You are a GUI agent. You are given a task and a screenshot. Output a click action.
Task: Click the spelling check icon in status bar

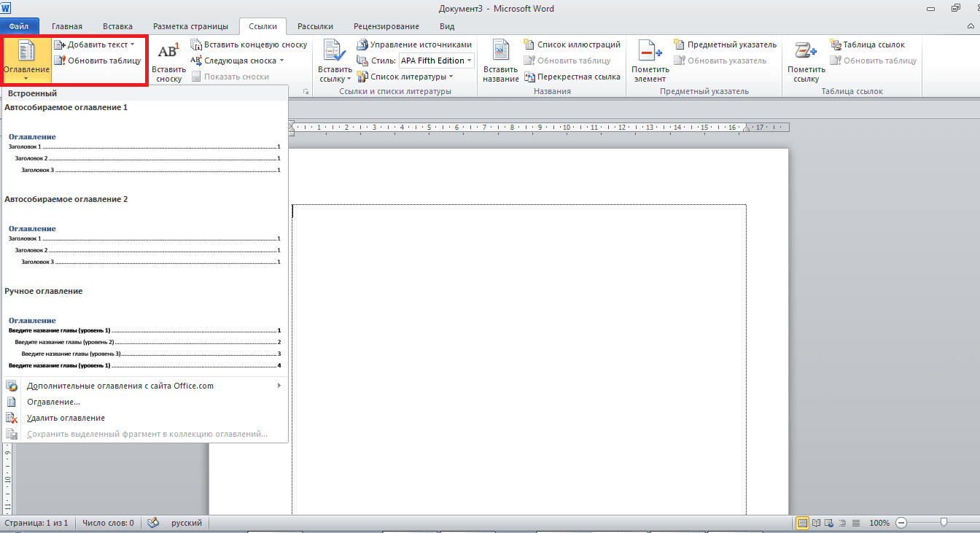tap(153, 523)
